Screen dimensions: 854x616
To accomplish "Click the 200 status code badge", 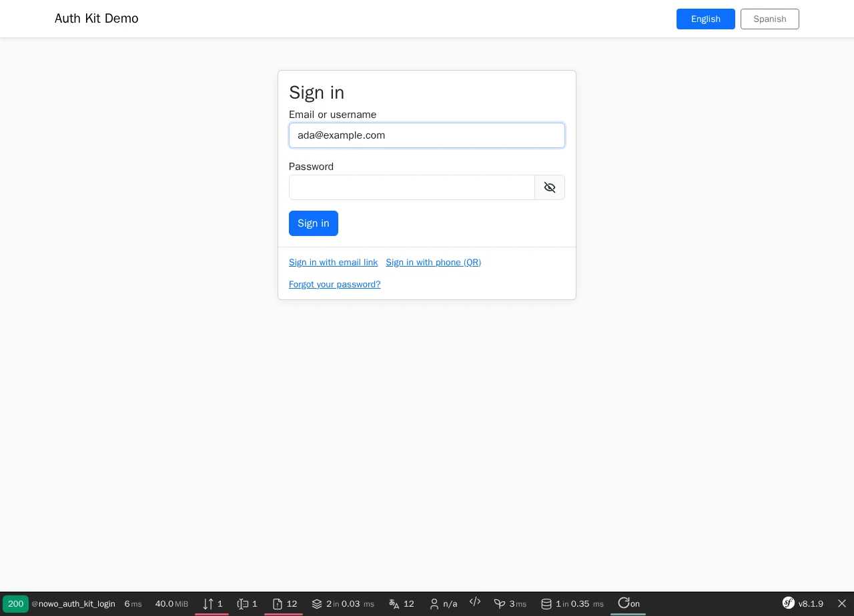I will click(x=15, y=604).
